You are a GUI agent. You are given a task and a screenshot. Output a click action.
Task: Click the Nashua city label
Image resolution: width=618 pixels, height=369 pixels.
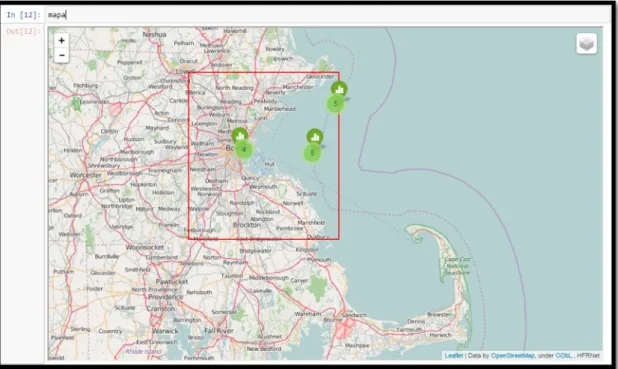coord(154,34)
